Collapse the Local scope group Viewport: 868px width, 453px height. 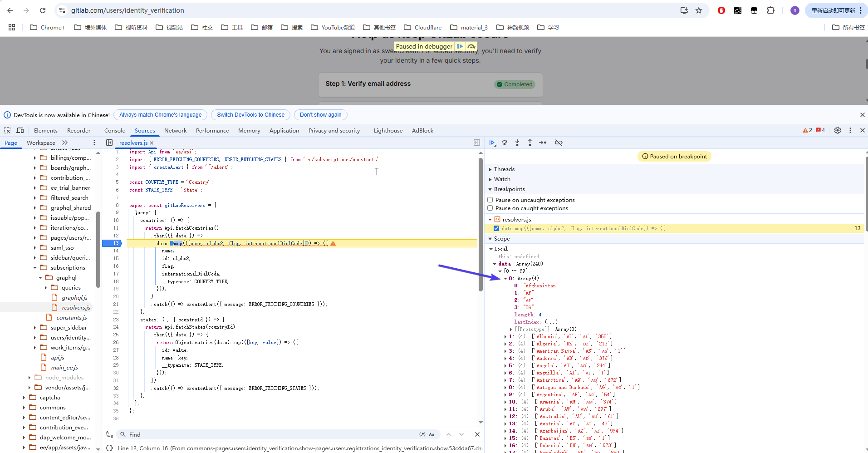click(x=491, y=249)
